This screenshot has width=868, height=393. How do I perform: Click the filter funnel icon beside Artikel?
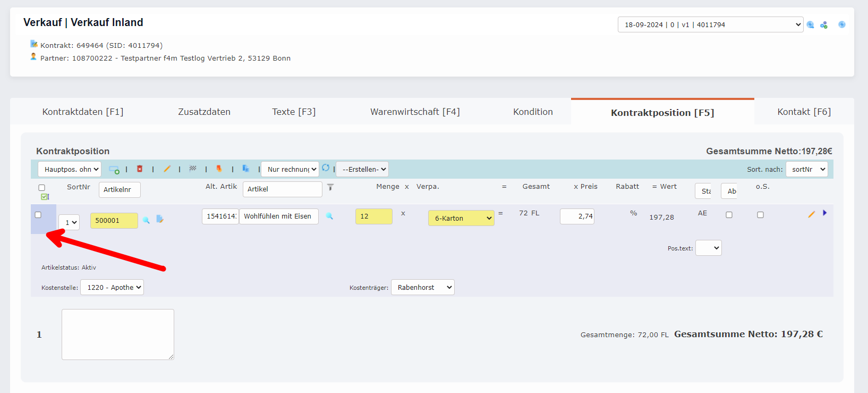[x=330, y=187]
